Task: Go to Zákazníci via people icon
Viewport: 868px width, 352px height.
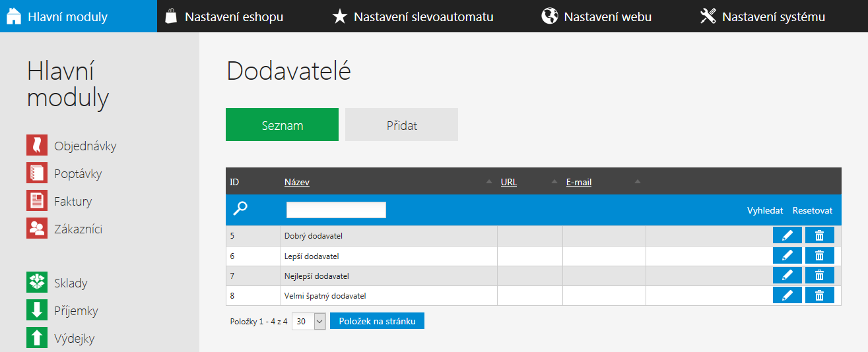Action: coord(37,229)
